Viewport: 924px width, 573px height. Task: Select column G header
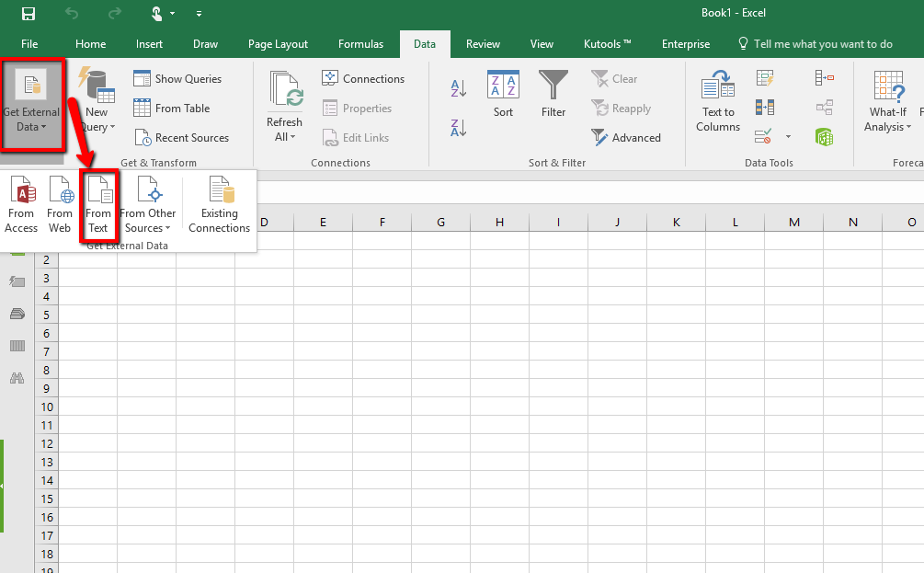click(440, 223)
